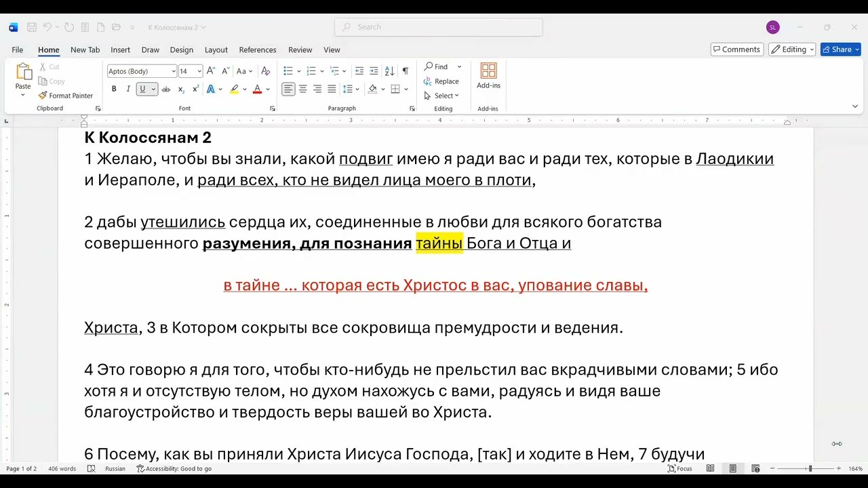Viewport: 868px width, 488px height.
Task: Toggle italic formatting
Action: [128, 89]
